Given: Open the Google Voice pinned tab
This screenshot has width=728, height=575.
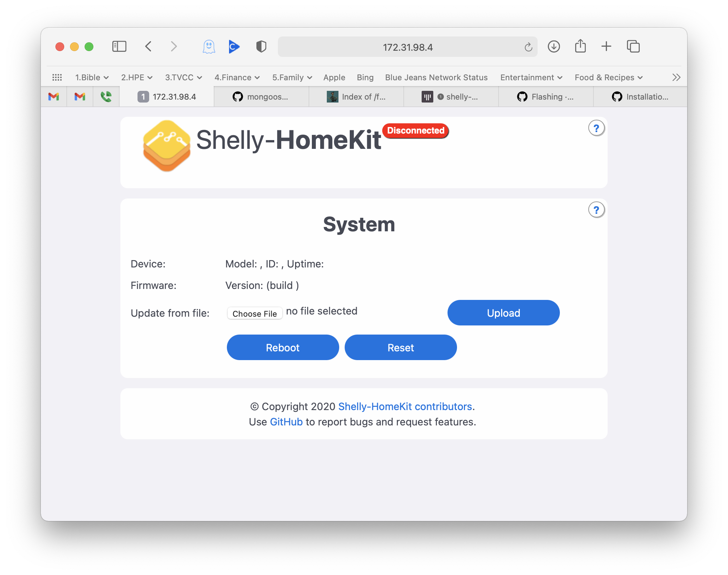Looking at the screenshot, I should point(106,96).
